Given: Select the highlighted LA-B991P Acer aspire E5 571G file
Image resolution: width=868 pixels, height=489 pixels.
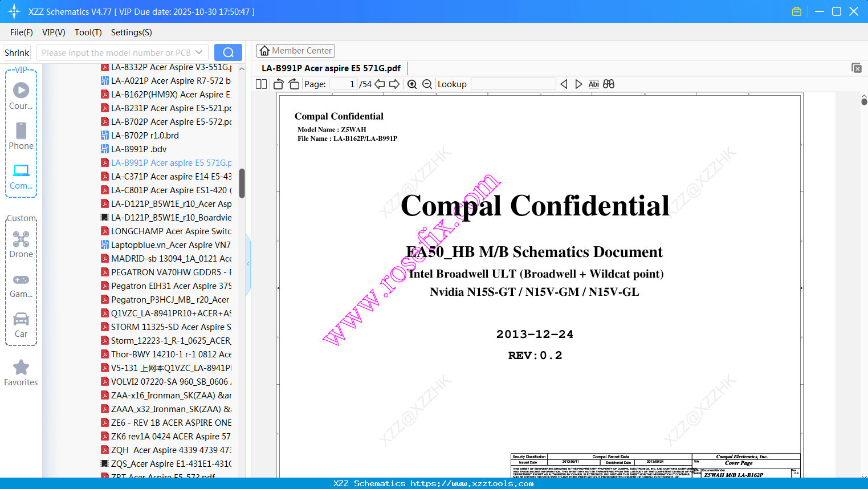Looking at the screenshot, I should pyautogui.click(x=166, y=163).
